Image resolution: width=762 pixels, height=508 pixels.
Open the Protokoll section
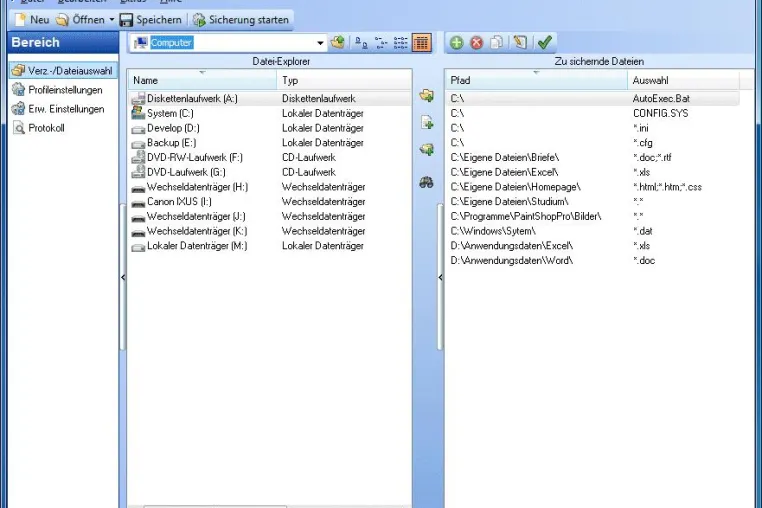click(39, 128)
